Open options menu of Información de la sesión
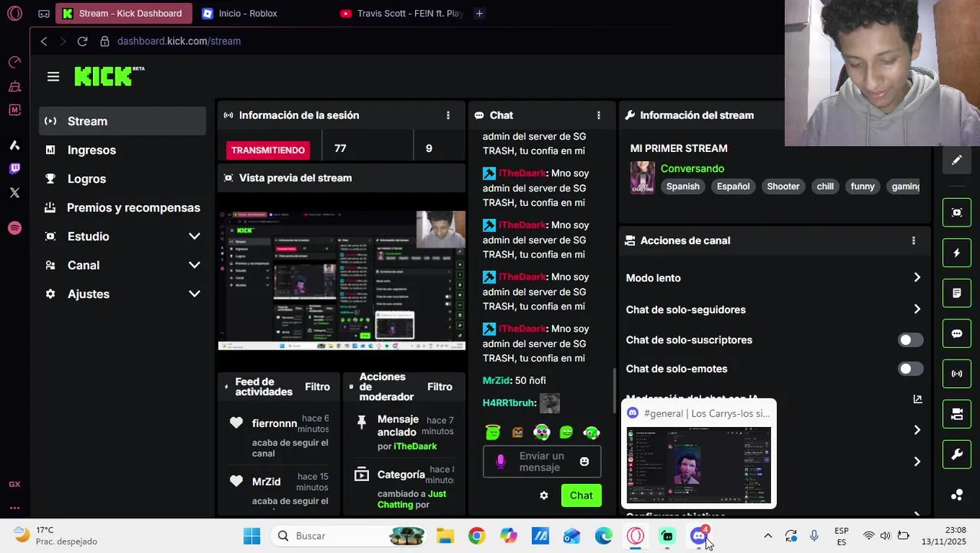The width and height of the screenshot is (980, 553). tap(448, 115)
